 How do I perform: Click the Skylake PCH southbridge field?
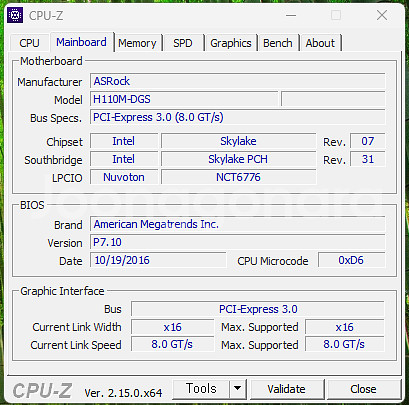[x=239, y=159]
